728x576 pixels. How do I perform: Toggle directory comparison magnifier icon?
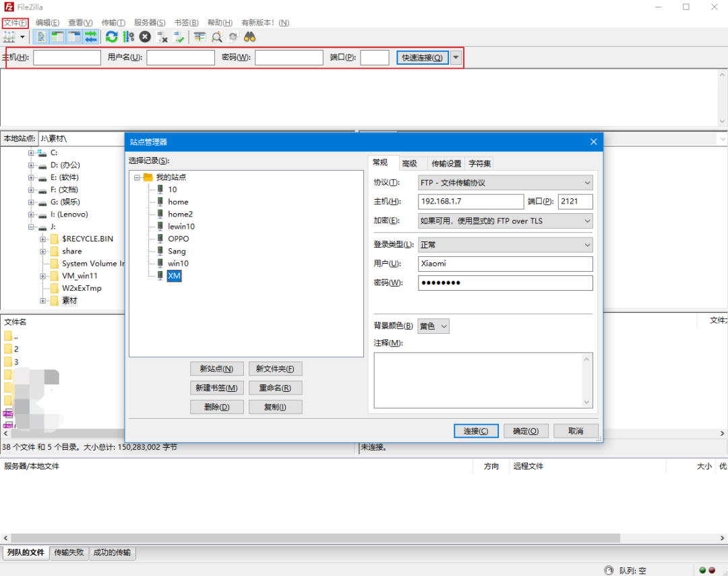coord(216,36)
